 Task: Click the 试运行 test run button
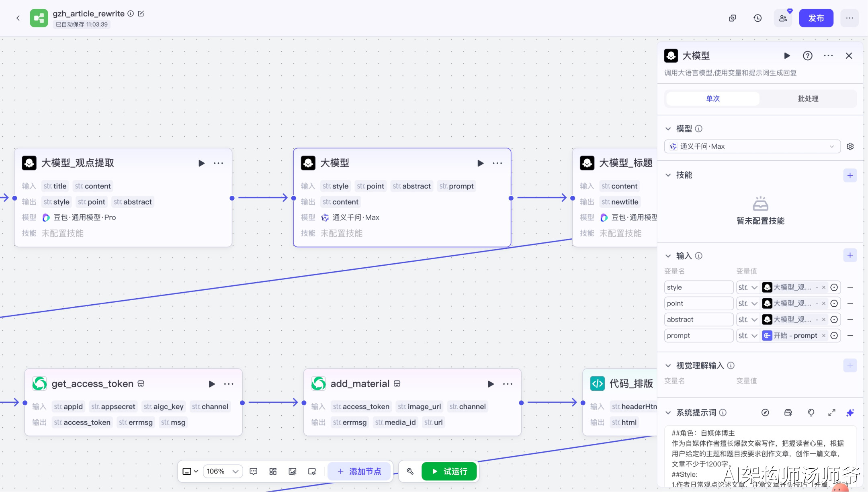[x=449, y=471]
